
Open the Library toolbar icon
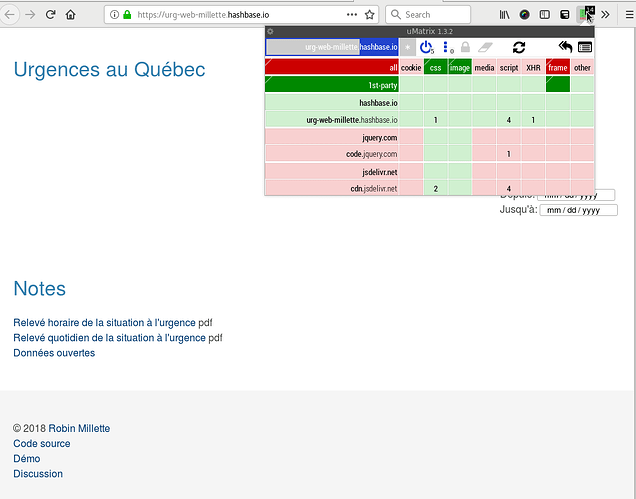coord(504,15)
